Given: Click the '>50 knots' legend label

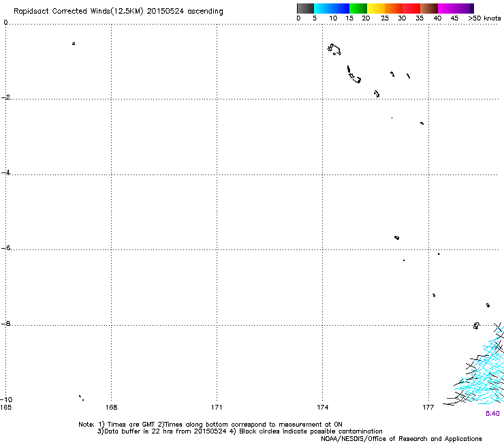Looking at the screenshot, I should click(484, 18).
